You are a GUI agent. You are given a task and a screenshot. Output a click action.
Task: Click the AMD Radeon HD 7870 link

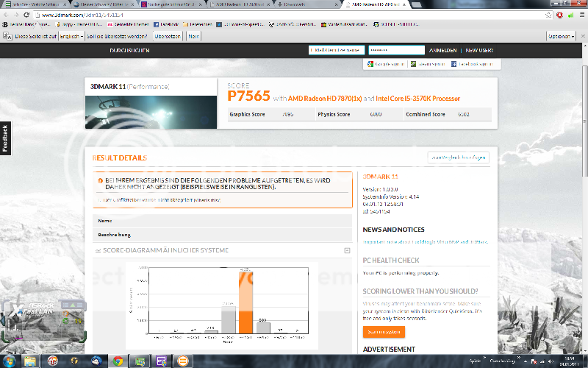click(325, 99)
